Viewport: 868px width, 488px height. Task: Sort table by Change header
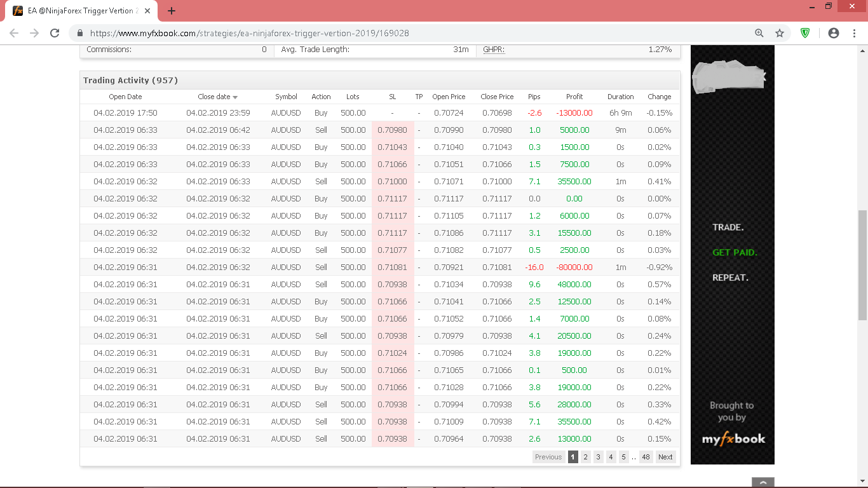[659, 97]
